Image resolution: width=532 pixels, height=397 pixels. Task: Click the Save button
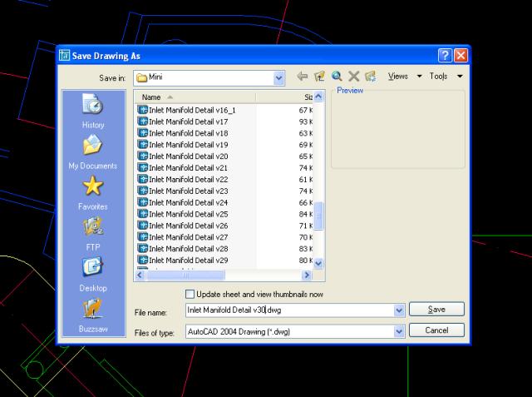point(436,310)
